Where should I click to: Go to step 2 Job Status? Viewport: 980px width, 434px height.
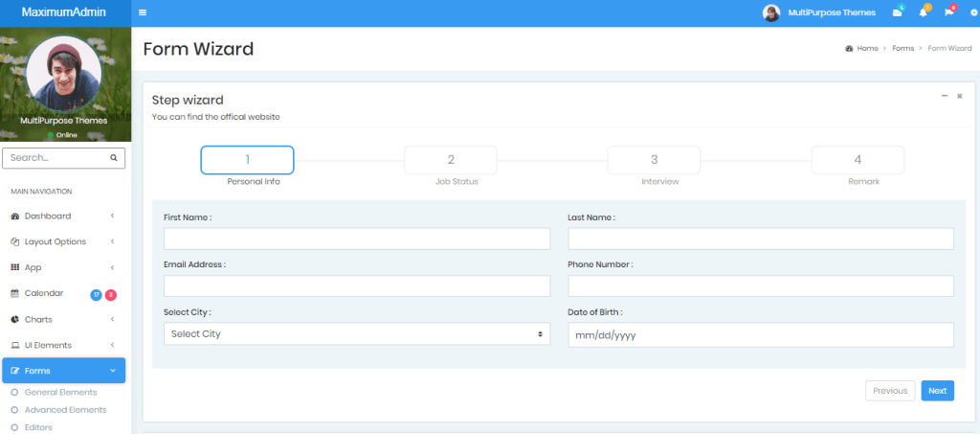[451, 160]
